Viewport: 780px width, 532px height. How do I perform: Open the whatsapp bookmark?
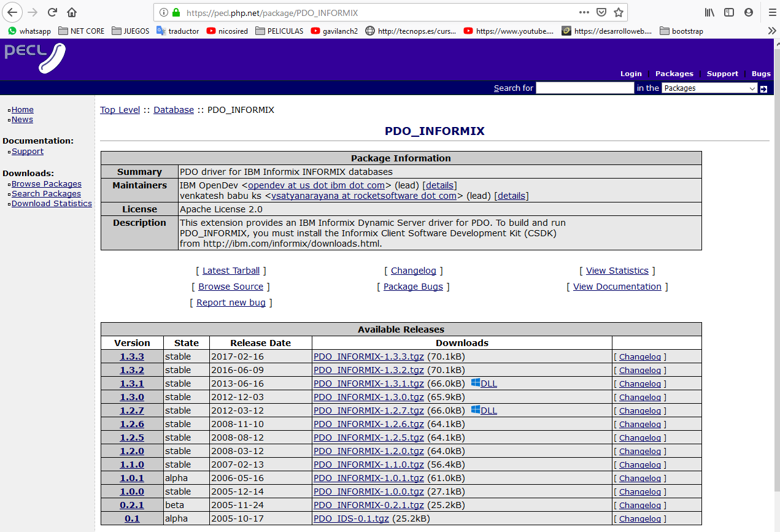29,31
